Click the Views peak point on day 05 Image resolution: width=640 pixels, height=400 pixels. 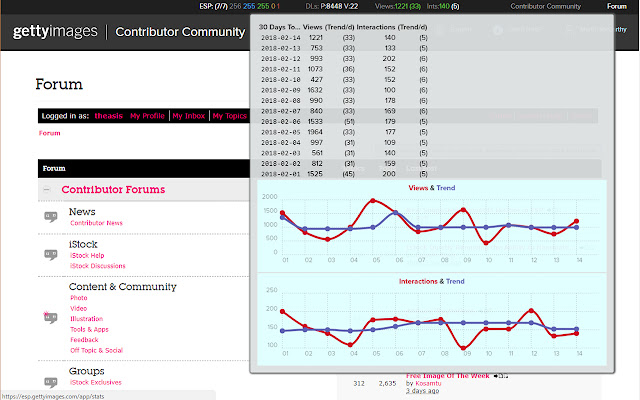(373, 200)
